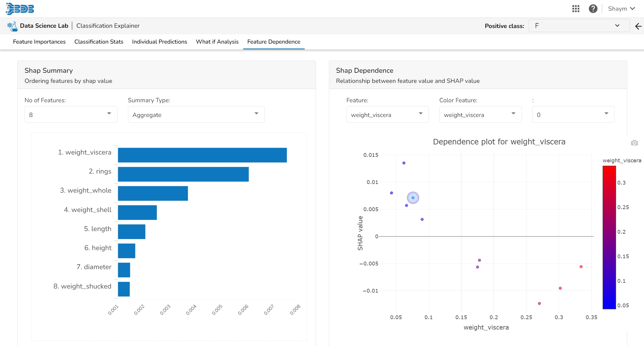This screenshot has height=346, width=644.
Task: Expand the Feature weight_viscera dropdown
Action: pos(387,114)
